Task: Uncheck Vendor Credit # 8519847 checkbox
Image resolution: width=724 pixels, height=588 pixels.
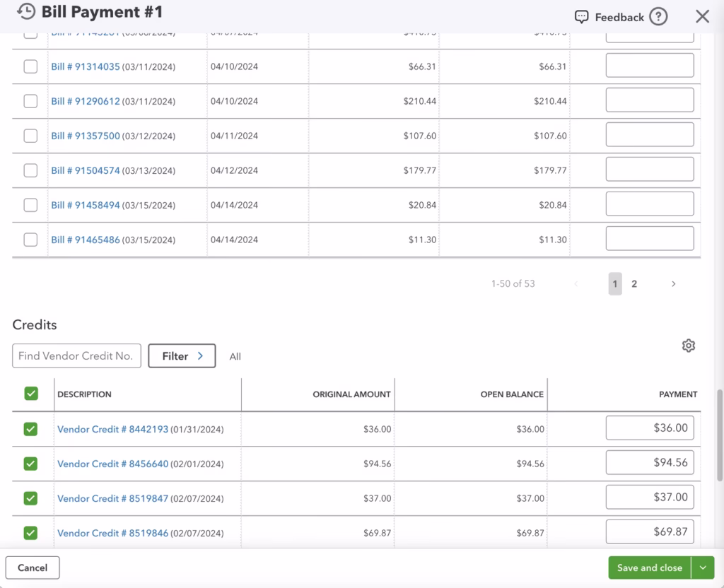Action: click(30, 498)
